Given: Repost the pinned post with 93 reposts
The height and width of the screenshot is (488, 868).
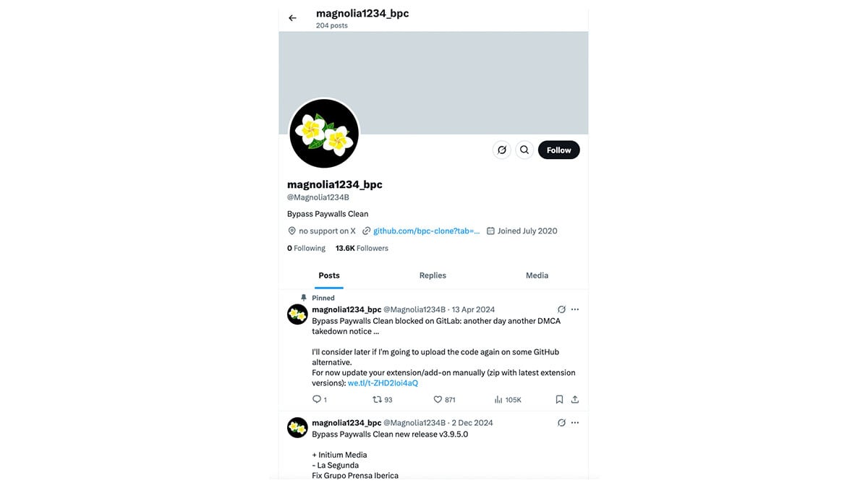Looking at the screenshot, I should coord(382,399).
